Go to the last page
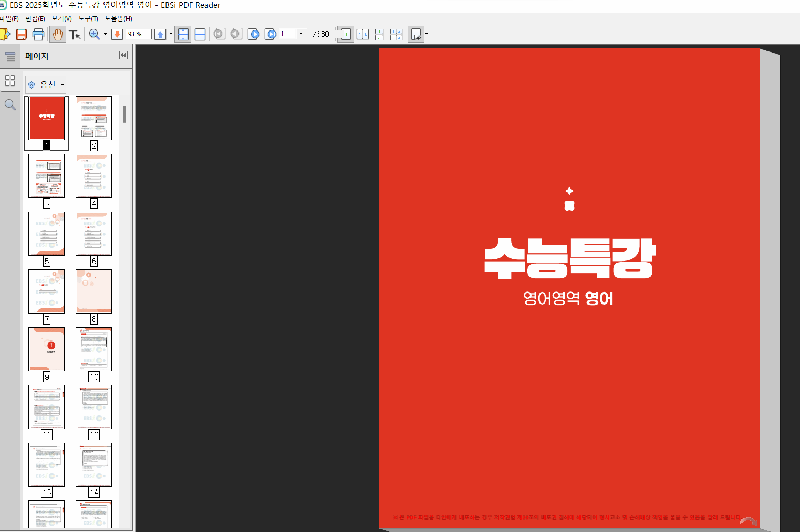The image size is (800, 532). pyautogui.click(x=271, y=34)
